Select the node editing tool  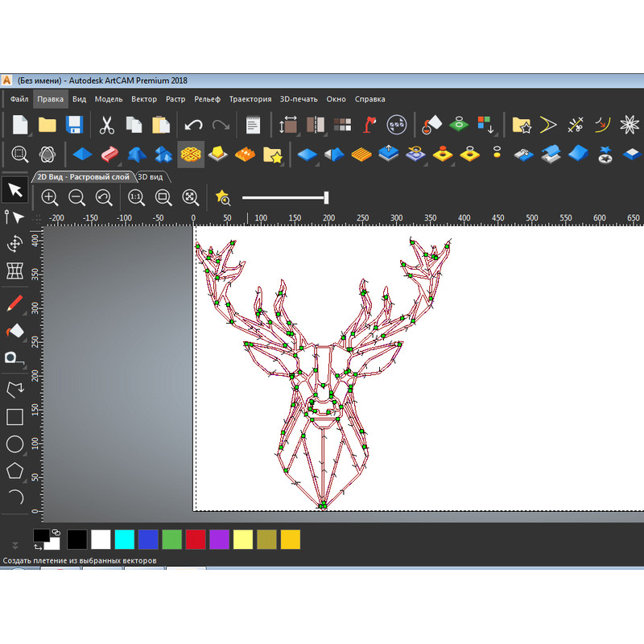click(x=14, y=217)
